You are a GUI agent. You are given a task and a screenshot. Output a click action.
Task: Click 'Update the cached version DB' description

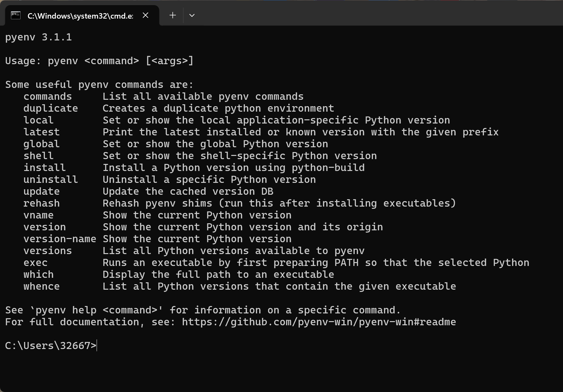pyautogui.click(x=188, y=192)
